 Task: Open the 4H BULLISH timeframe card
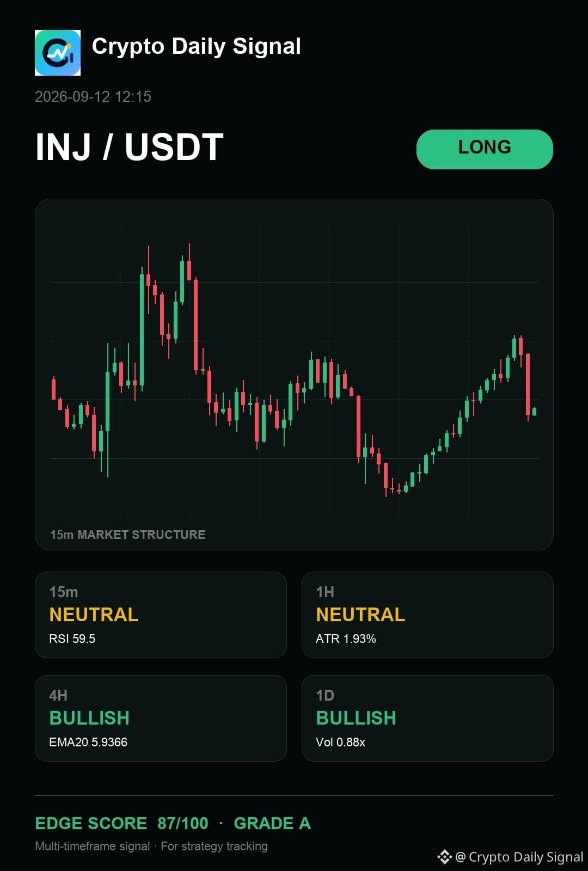pos(161,718)
